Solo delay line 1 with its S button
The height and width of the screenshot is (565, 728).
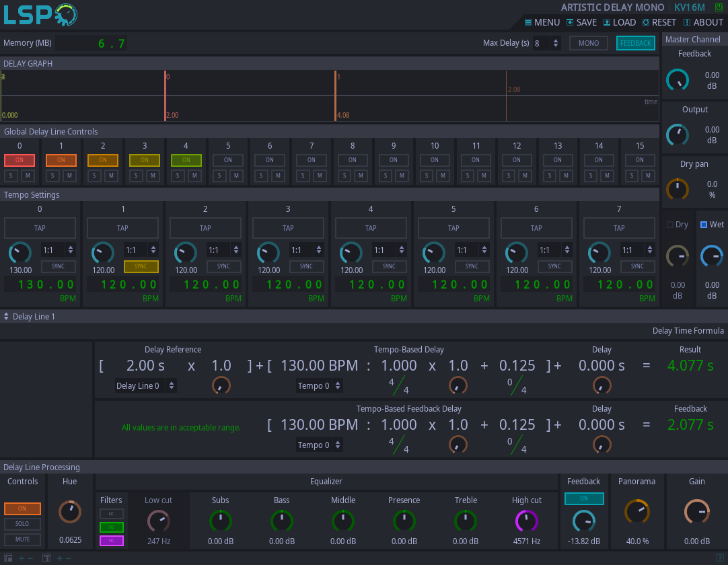point(53,176)
